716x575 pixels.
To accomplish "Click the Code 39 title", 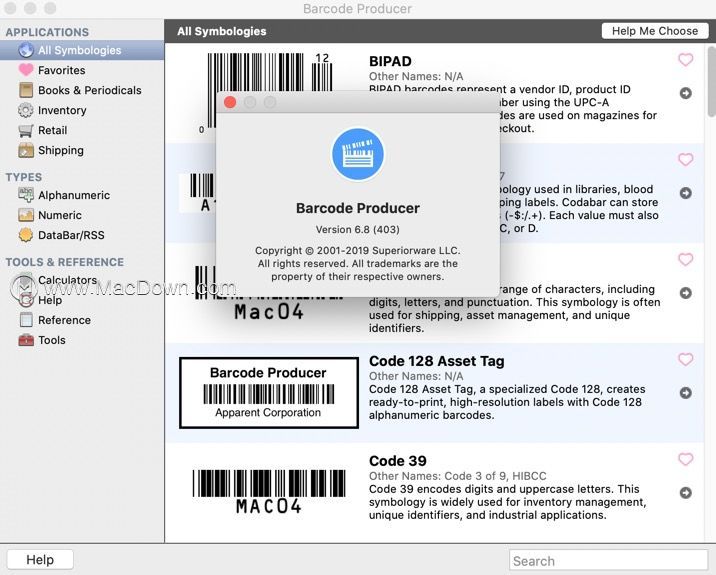I will click(398, 461).
